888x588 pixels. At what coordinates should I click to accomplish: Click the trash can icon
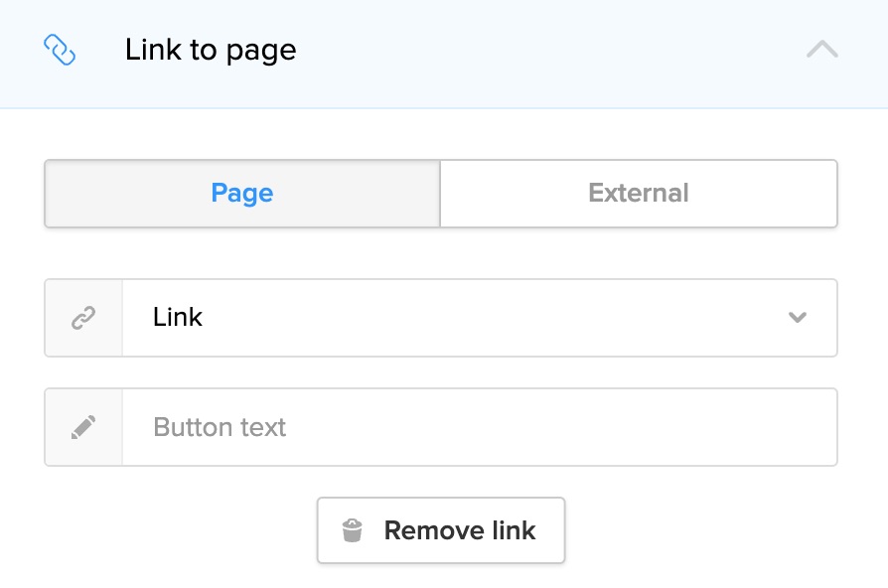pos(352,530)
